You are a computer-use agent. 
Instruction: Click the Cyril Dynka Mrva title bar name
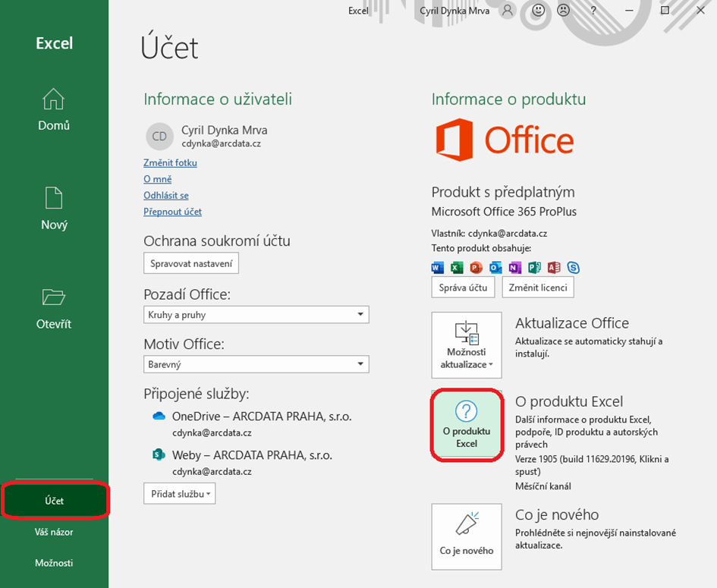point(454,11)
